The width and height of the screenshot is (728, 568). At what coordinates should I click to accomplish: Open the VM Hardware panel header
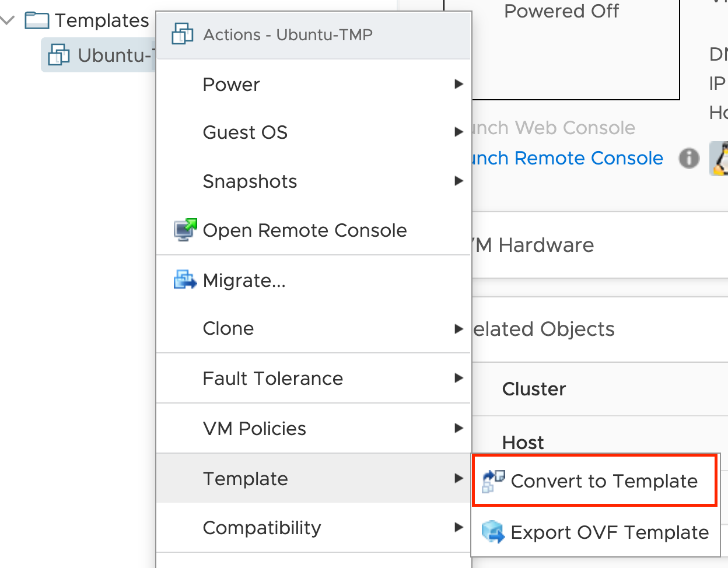tap(600, 245)
